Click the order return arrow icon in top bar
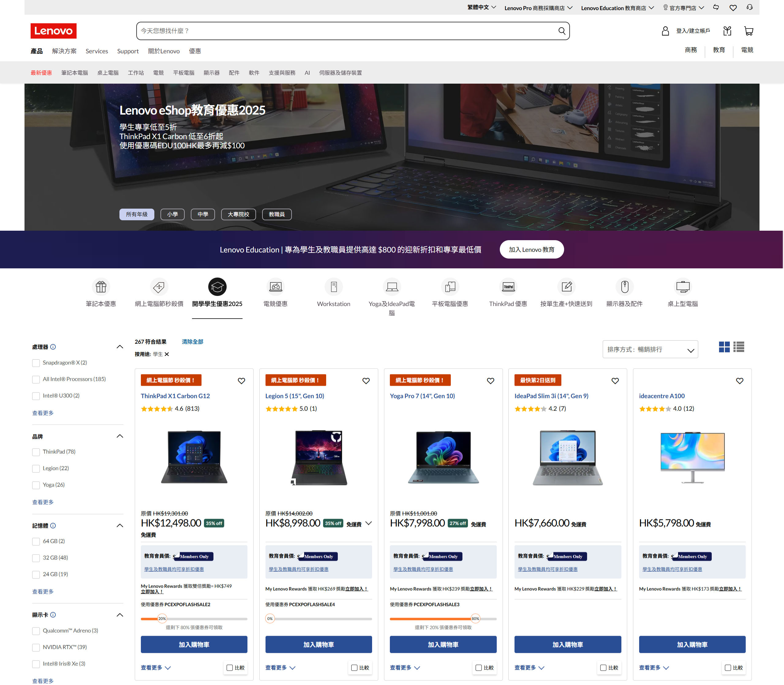 click(716, 8)
